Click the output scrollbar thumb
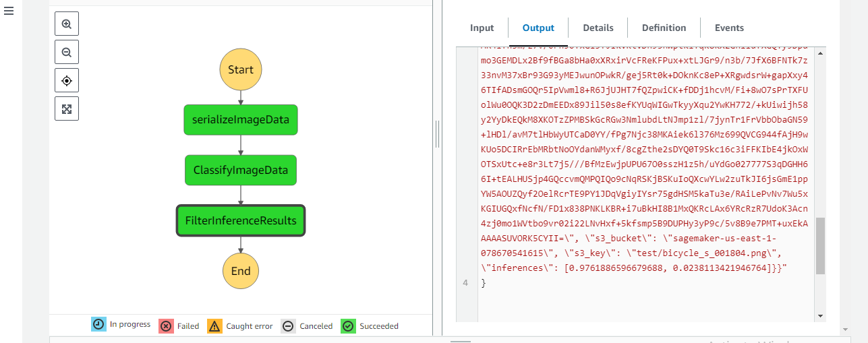The height and width of the screenshot is (343, 868). coord(820,246)
